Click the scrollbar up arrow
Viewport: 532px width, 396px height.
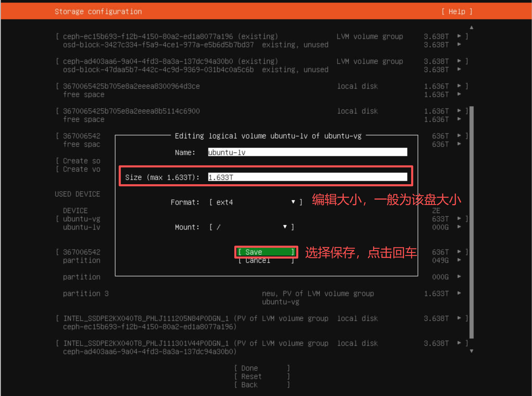(471, 28)
